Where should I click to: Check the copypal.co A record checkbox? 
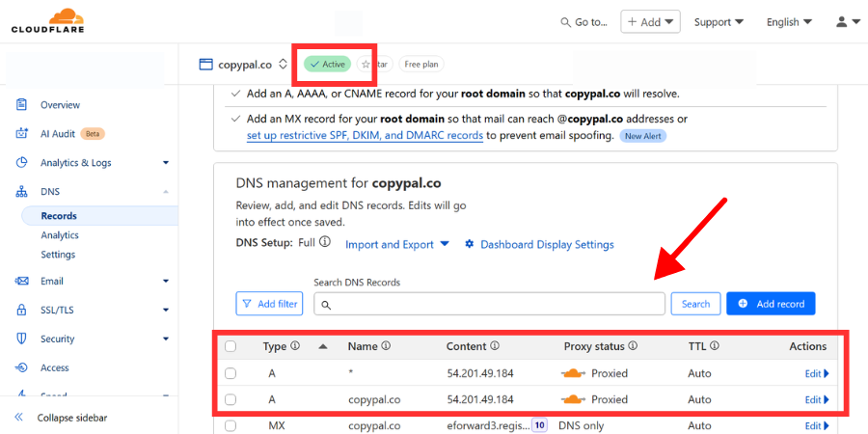point(231,399)
